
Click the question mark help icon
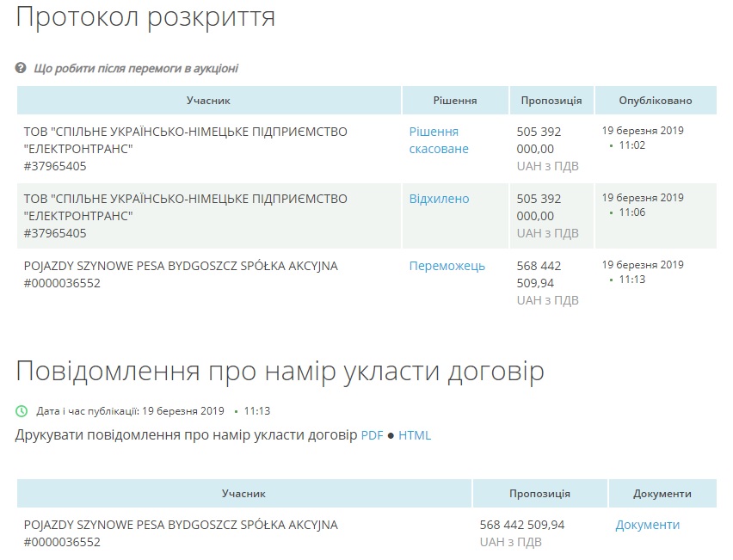click(x=21, y=68)
